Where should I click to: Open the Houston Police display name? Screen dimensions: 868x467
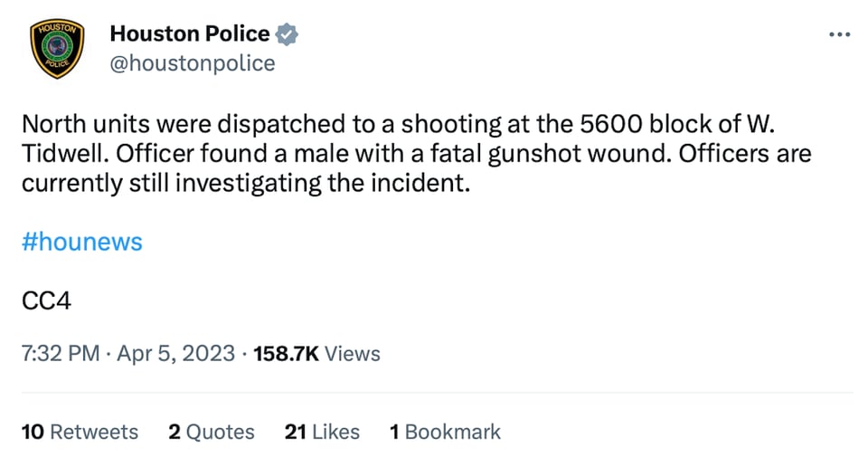pyautogui.click(x=189, y=33)
